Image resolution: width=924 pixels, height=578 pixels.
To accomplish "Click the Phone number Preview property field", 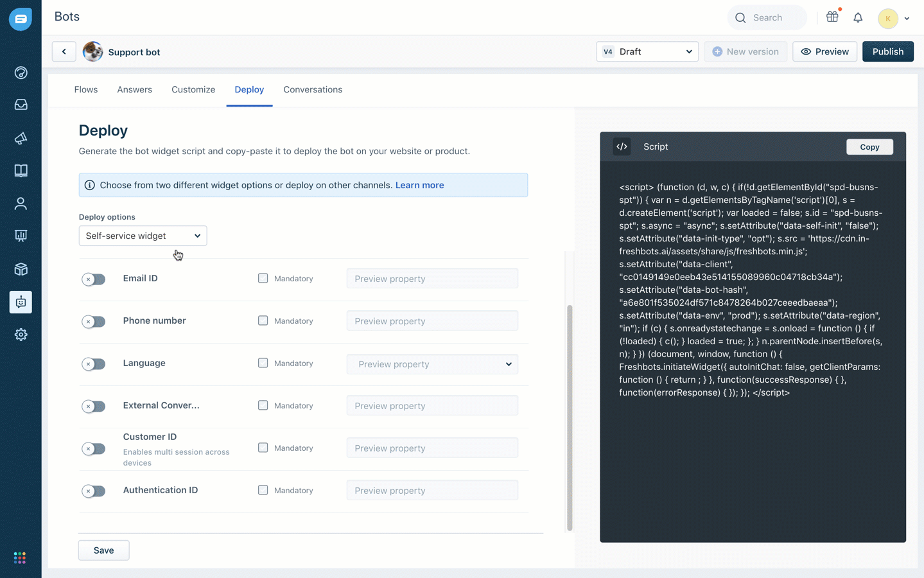I will coord(432,321).
